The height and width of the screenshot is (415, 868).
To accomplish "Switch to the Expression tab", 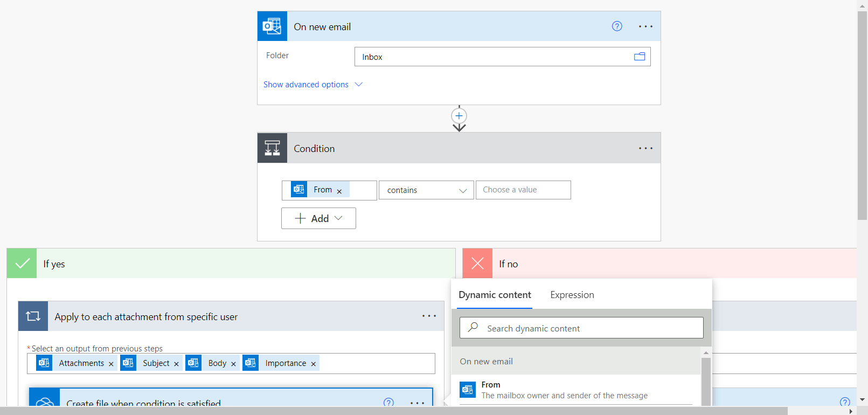I will [x=572, y=295].
